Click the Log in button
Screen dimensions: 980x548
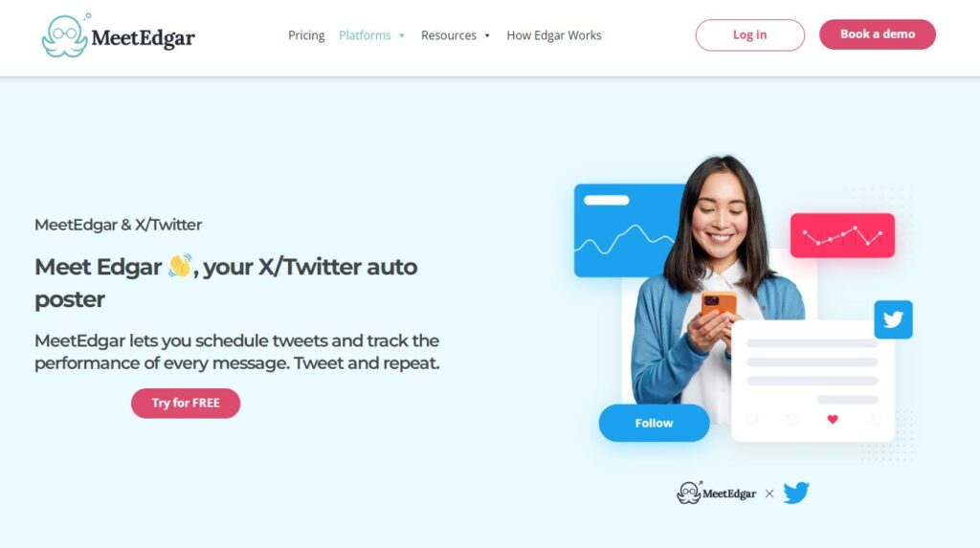(750, 35)
